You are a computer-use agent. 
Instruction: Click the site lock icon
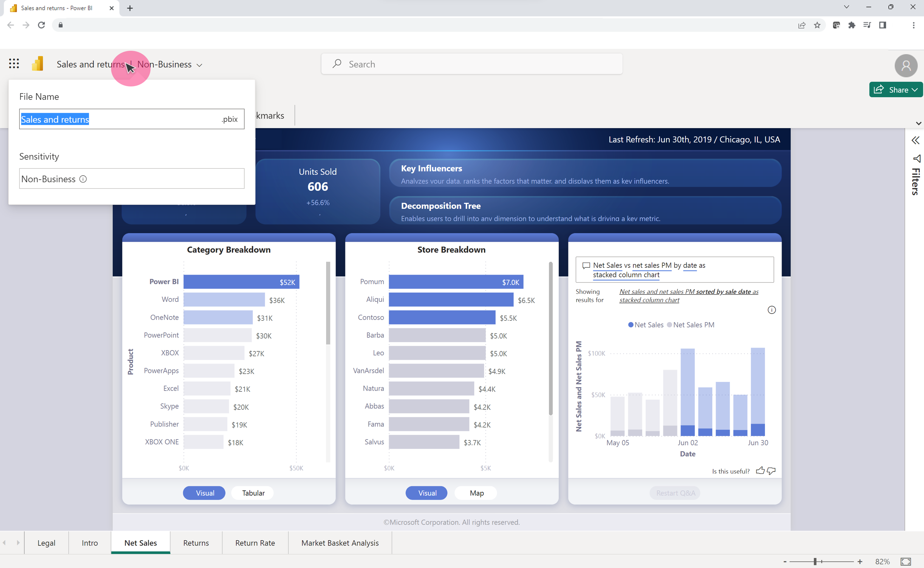click(x=60, y=25)
